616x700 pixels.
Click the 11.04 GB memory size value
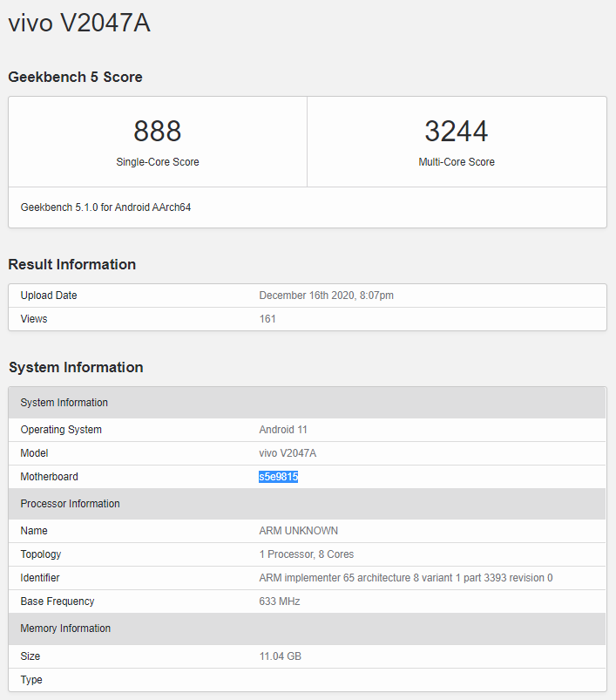pyautogui.click(x=280, y=656)
